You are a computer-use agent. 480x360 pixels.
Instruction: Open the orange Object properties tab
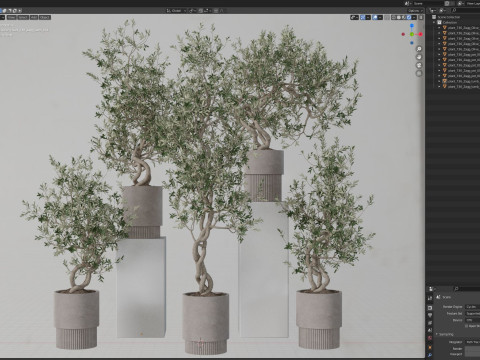point(430,348)
